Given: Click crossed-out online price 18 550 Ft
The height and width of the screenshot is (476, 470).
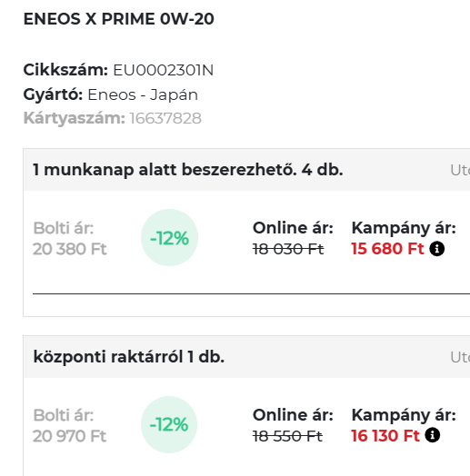Looking at the screenshot, I should tap(287, 436).
